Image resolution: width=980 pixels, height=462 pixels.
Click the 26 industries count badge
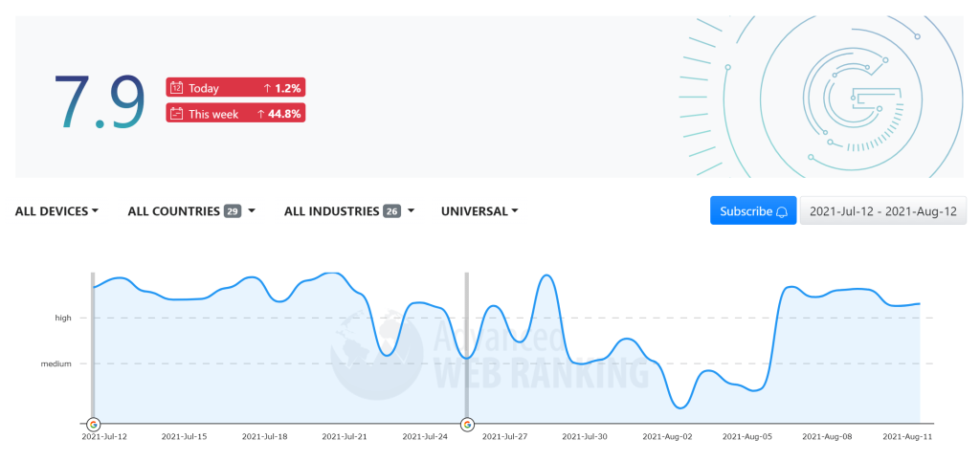(x=391, y=211)
